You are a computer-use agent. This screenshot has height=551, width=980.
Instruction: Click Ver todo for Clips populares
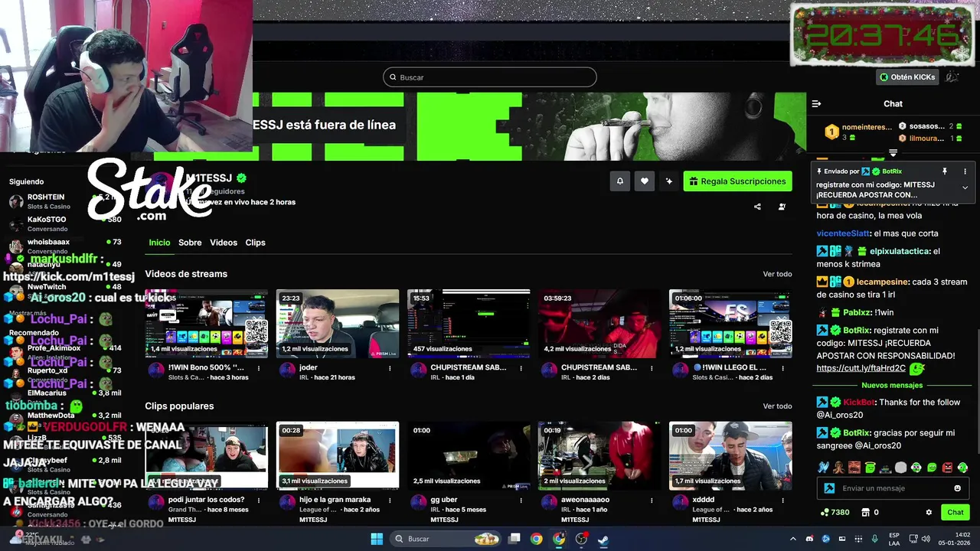[x=777, y=406]
